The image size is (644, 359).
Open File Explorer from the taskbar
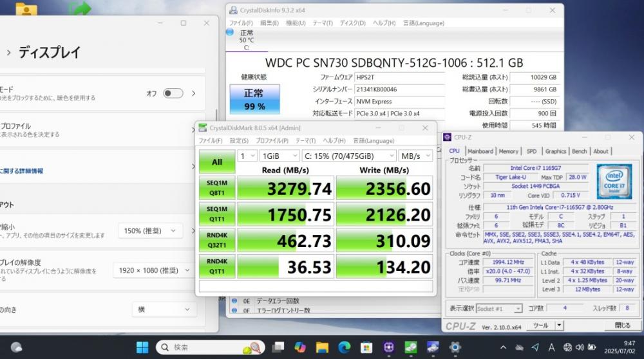pyautogui.click(x=322, y=347)
